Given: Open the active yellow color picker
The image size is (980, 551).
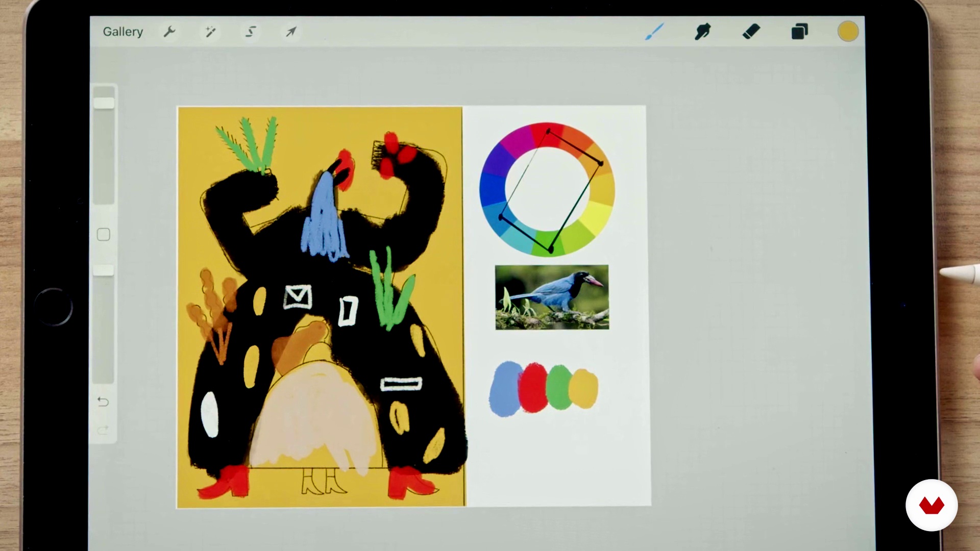Looking at the screenshot, I should pos(848,32).
